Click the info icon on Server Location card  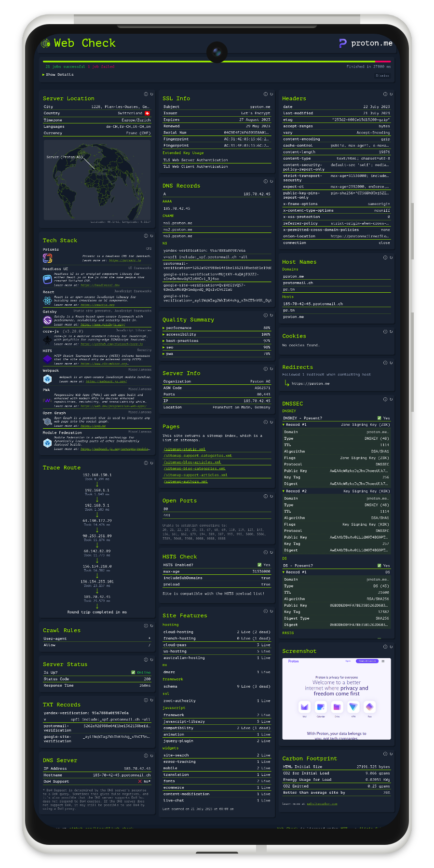click(x=146, y=94)
